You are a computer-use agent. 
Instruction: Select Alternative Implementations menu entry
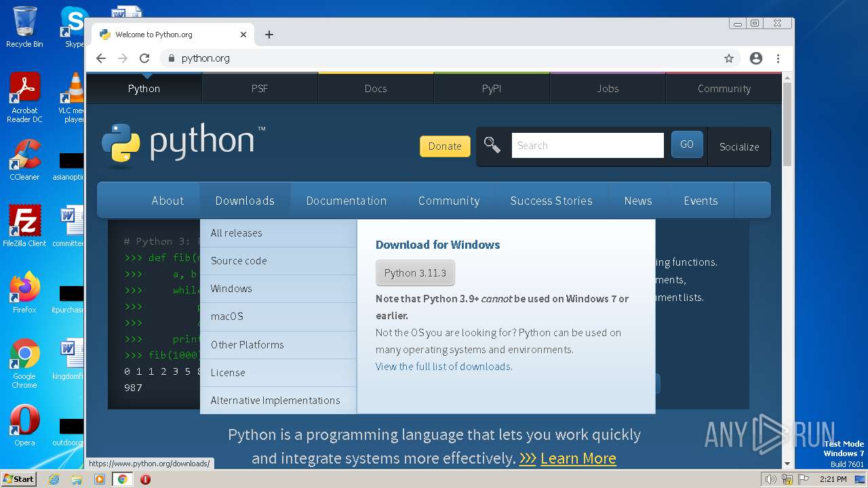pyautogui.click(x=278, y=401)
